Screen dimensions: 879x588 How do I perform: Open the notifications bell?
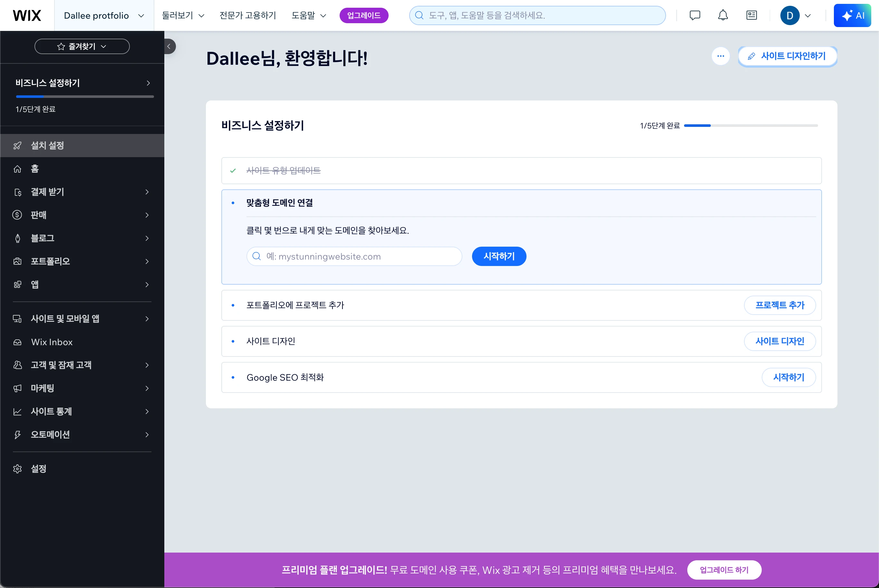pos(723,15)
